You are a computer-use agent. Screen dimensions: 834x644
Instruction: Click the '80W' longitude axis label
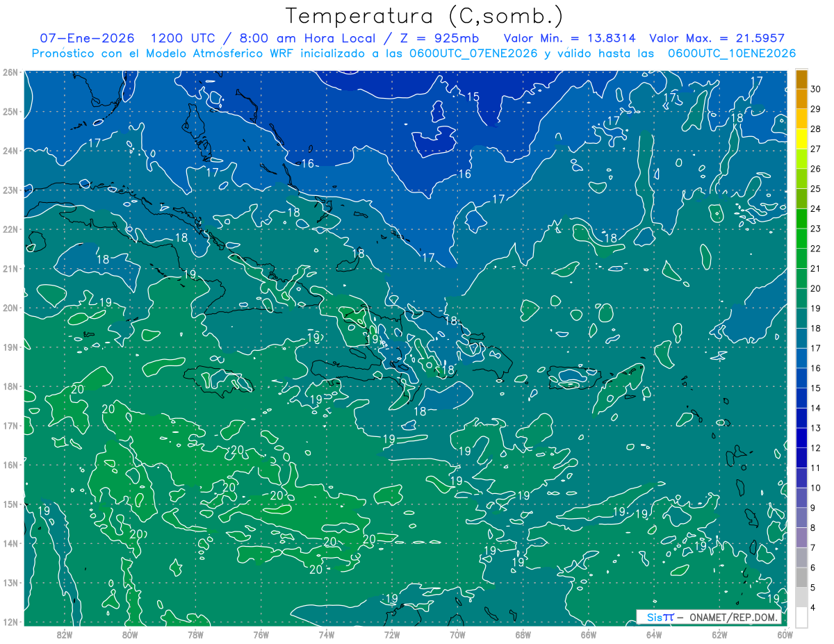click(130, 634)
